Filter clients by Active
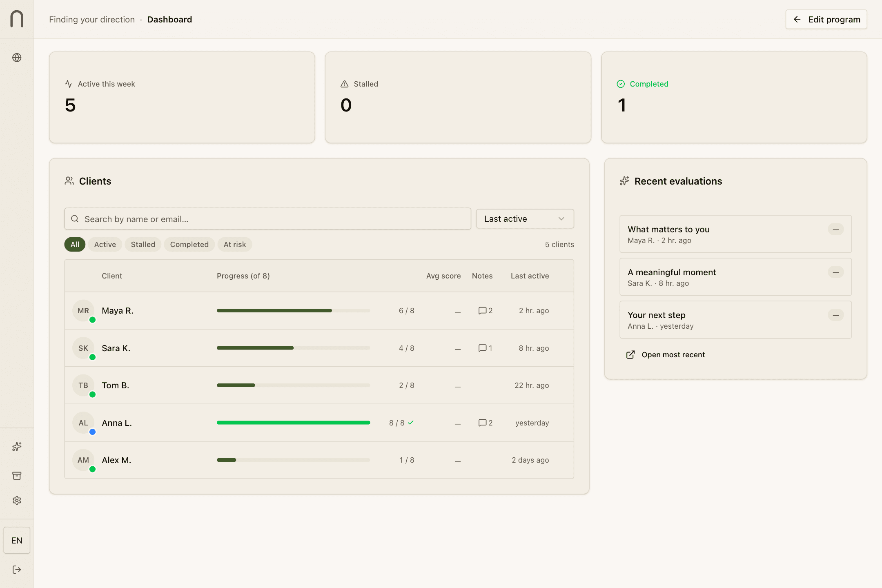882x588 pixels. point(105,245)
